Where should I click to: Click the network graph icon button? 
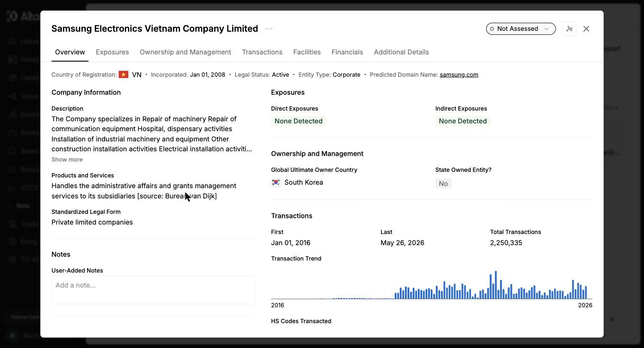tap(569, 29)
